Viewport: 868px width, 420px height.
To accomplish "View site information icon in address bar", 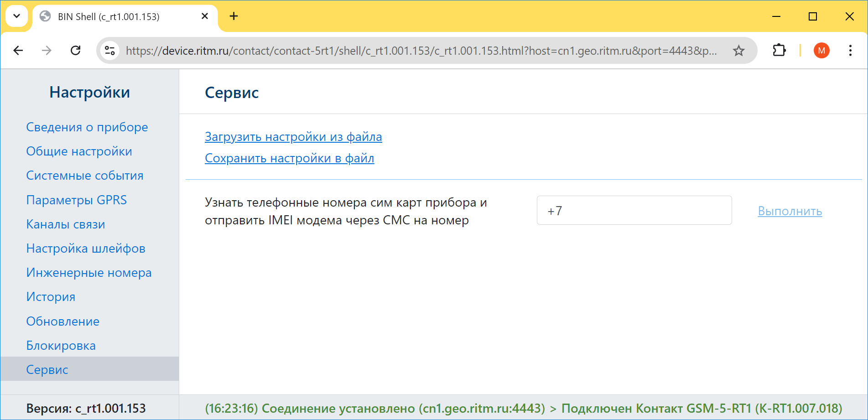I will [110, 51].
